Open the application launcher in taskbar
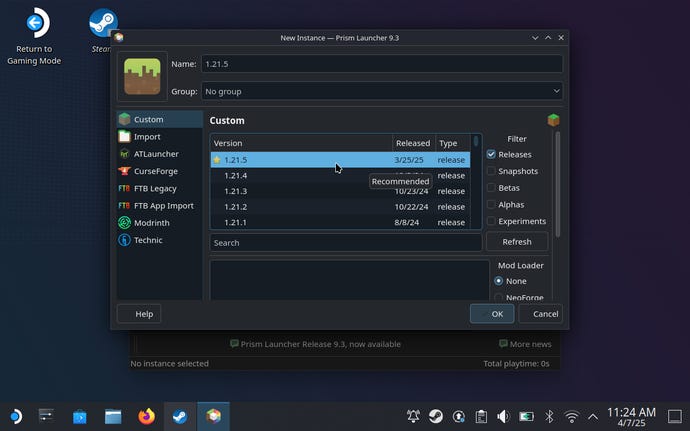 click(16, 416)
